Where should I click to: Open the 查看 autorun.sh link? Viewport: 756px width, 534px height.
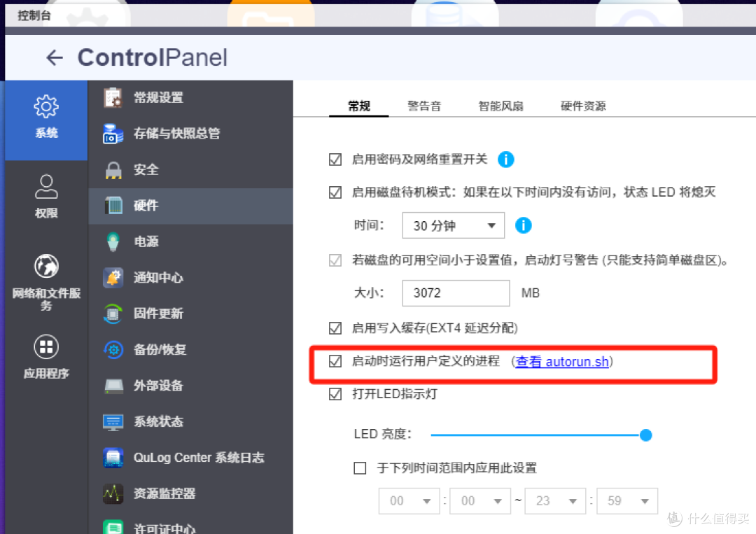click(x=562, y=361)
